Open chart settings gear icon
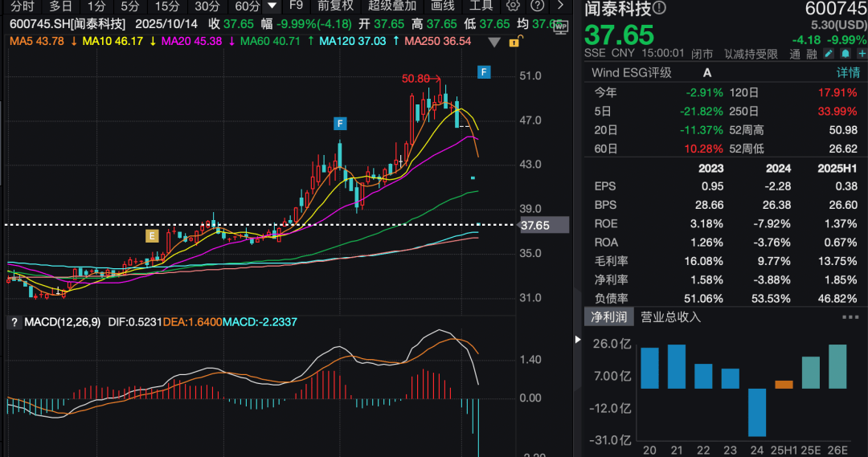This screenshot has height=457, width=868. click(514, 6)
